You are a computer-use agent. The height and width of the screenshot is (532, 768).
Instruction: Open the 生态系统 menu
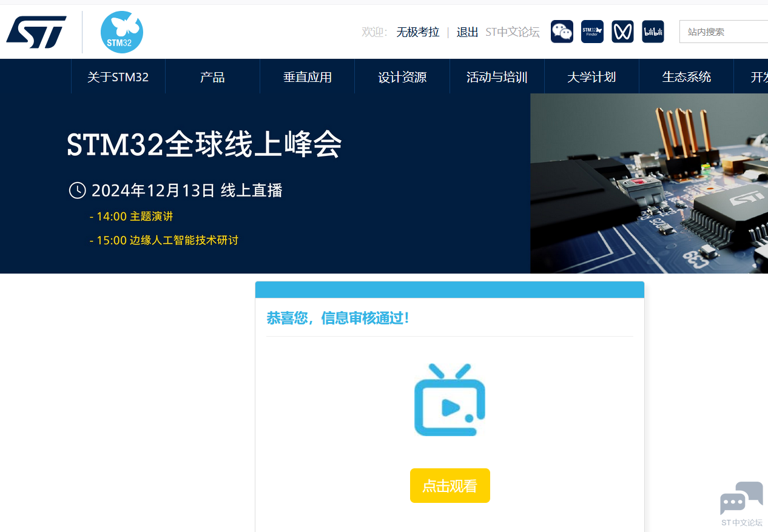click(x=687, y=77)
